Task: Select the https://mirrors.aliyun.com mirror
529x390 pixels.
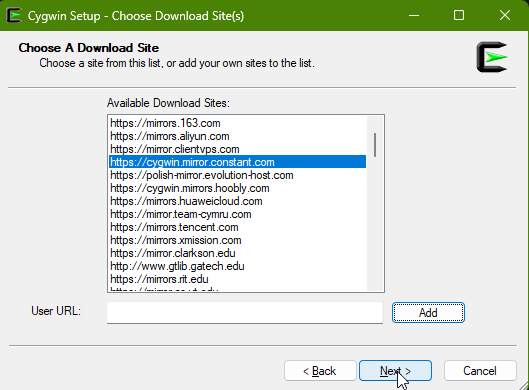Action: click(238, 136)
